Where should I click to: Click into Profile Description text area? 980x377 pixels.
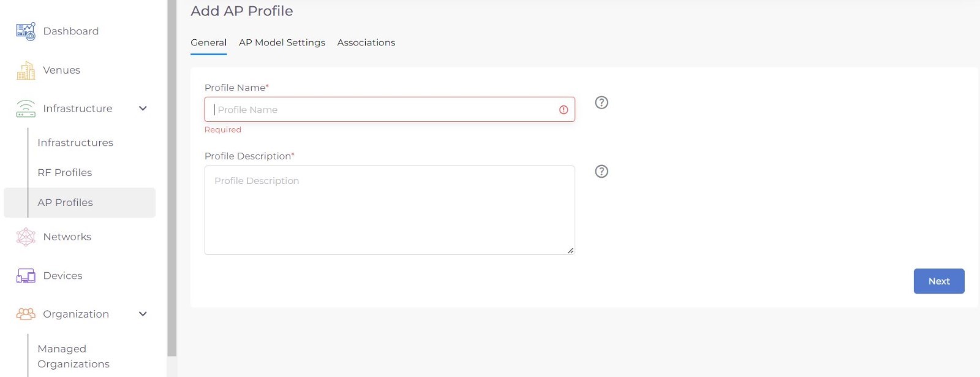[x=389, y=210]
